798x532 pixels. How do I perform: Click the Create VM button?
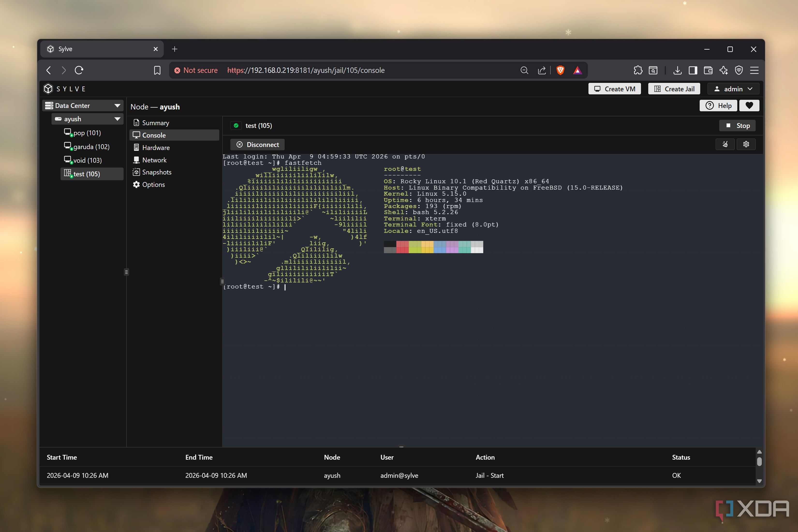(614, 89)
